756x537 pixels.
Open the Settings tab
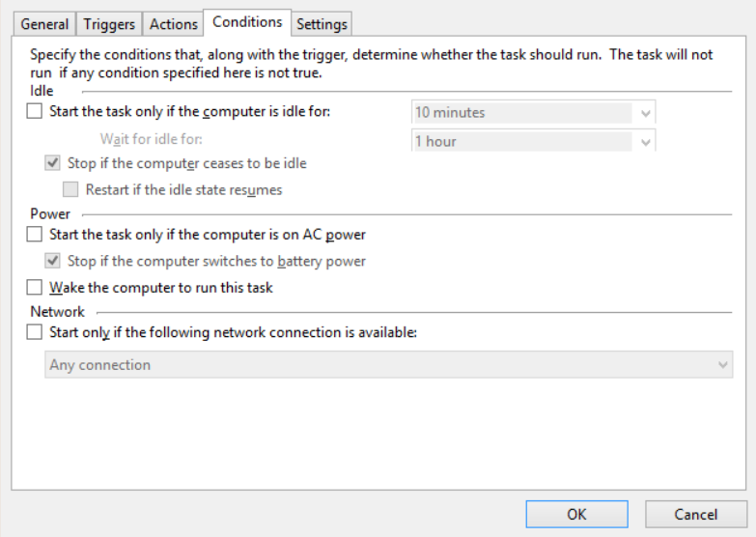coord(322,24)
